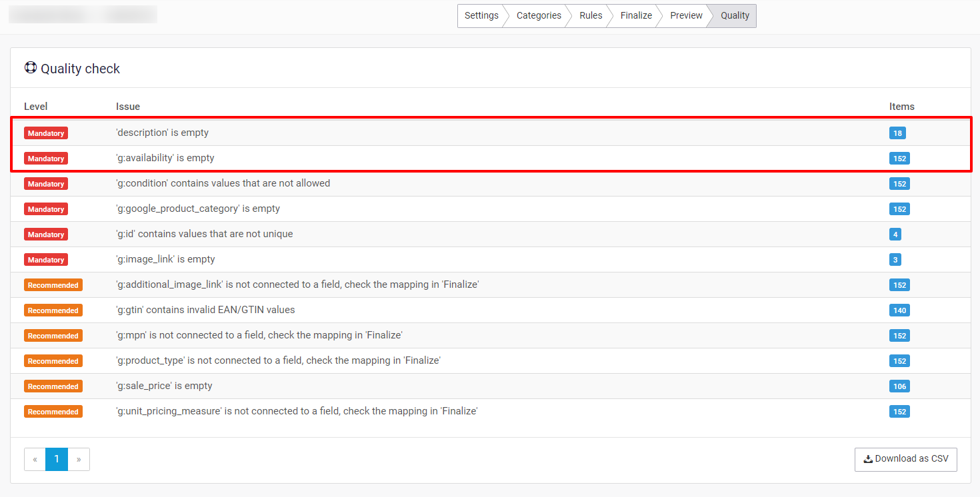Image resolution: width=980 pixels, height=497 pixels.
Task: Switch to the Rules step
Action: pyautogui.click(x=591, y=16)
